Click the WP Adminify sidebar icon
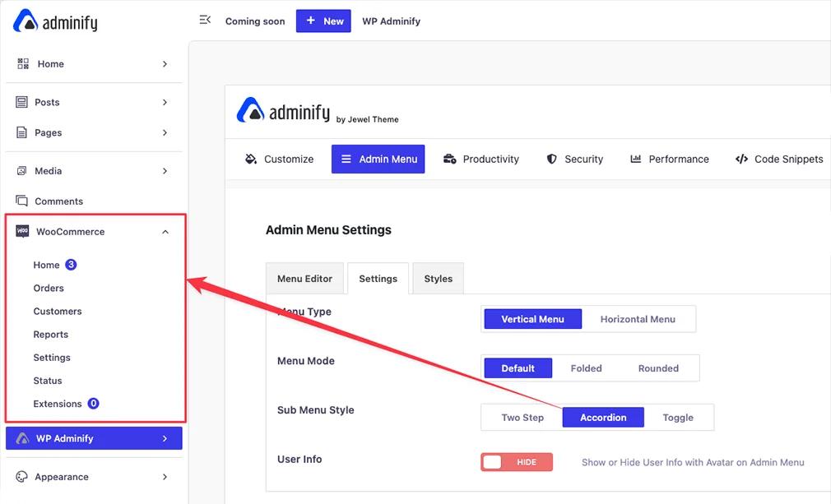 click(22, 438)
